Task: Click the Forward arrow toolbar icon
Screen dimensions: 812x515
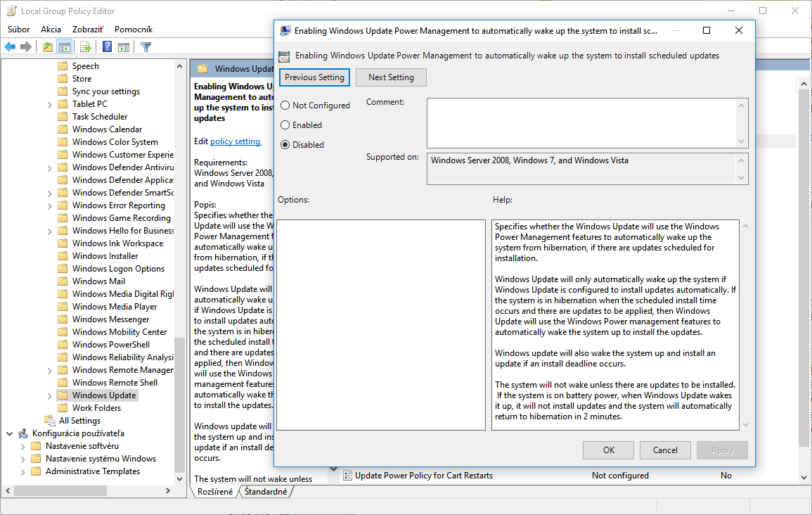Action: click(26, 47)
